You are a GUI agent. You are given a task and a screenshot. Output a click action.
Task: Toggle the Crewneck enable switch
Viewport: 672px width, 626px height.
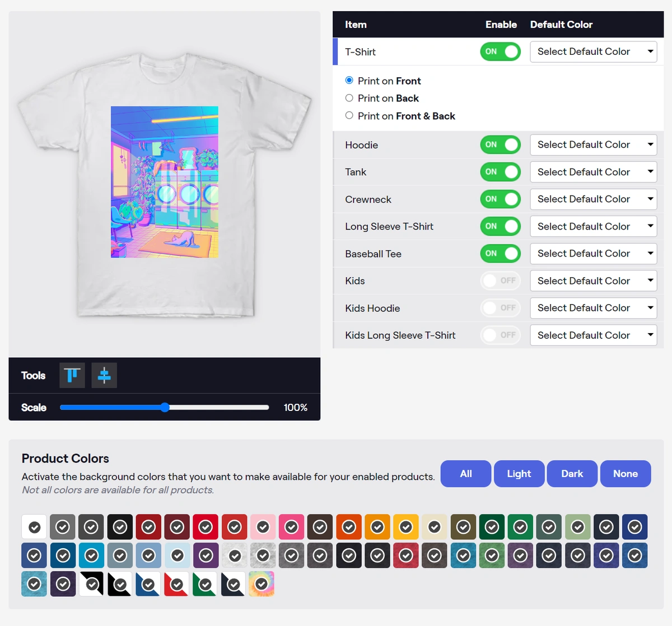[500, 199]
